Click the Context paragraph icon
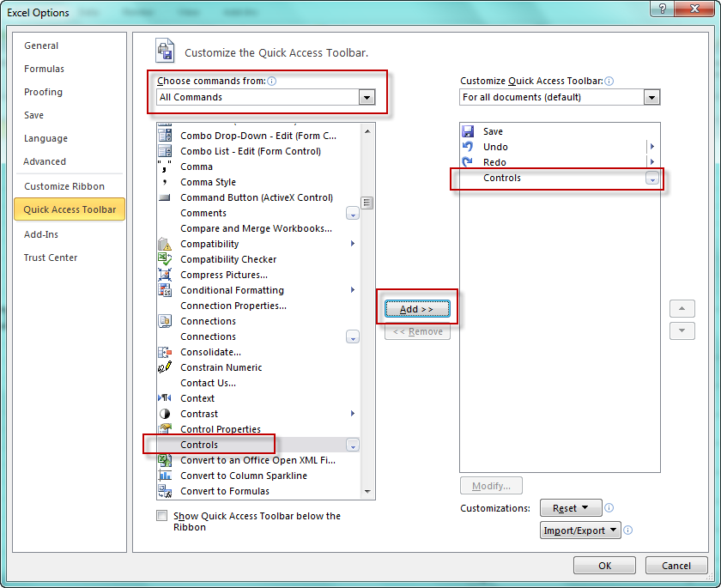 [x=165, y=397]
